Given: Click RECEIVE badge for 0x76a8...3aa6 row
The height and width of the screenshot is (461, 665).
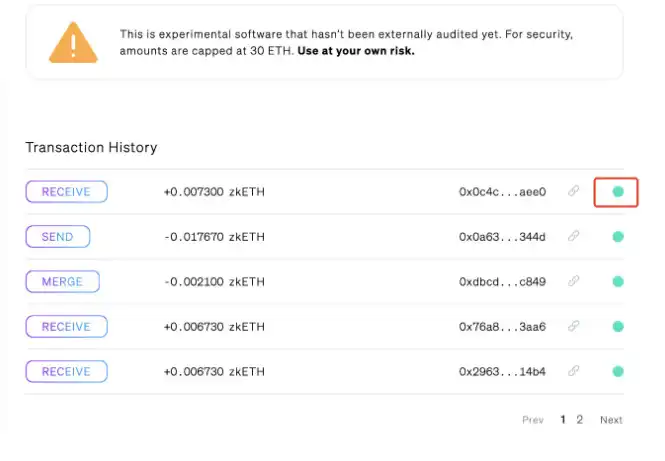Looking at the screenshot, I should tap(66, 327).
